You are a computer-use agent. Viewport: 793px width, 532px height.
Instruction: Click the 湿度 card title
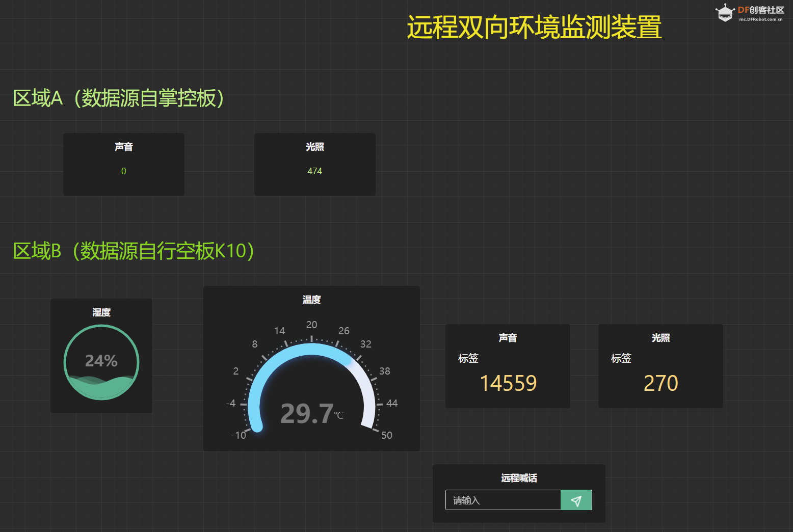101,312
